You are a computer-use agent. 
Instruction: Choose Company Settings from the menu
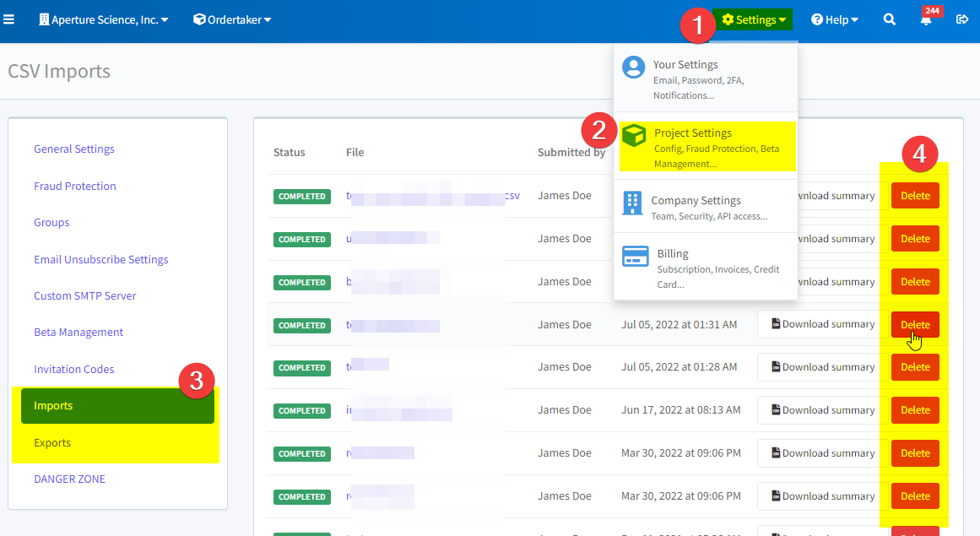pos(706,207)
